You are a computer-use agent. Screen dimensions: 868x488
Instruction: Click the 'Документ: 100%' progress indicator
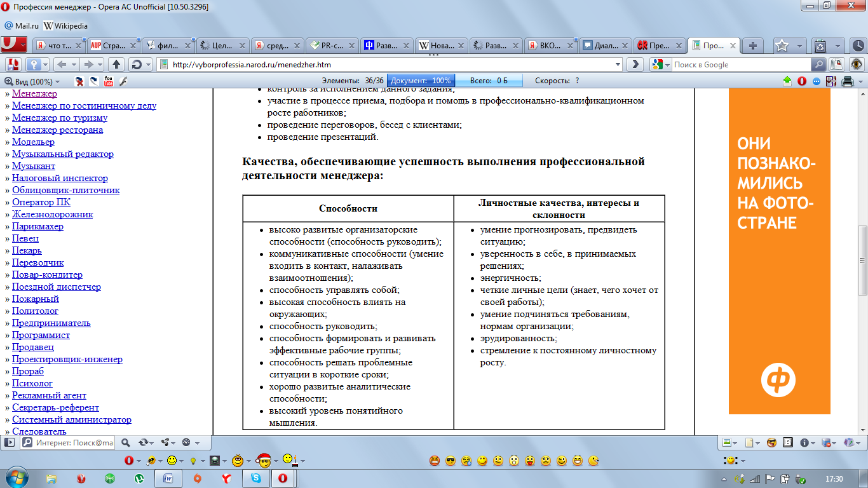[x=421, y=81]
